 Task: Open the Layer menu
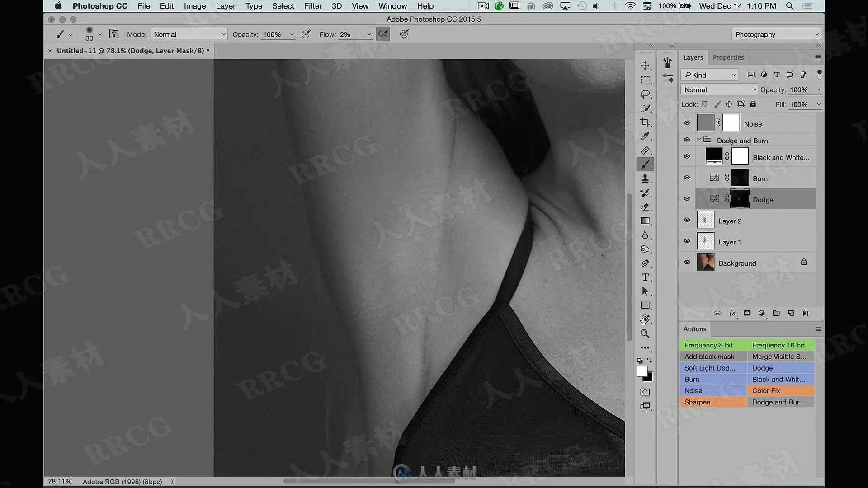[x=226, y=6]
